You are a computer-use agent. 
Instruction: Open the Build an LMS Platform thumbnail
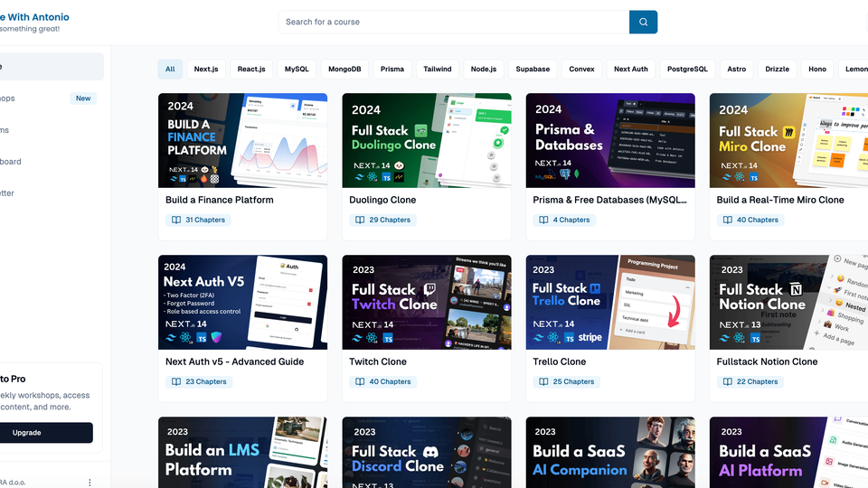pyautogui.click(x=242, y=453)
